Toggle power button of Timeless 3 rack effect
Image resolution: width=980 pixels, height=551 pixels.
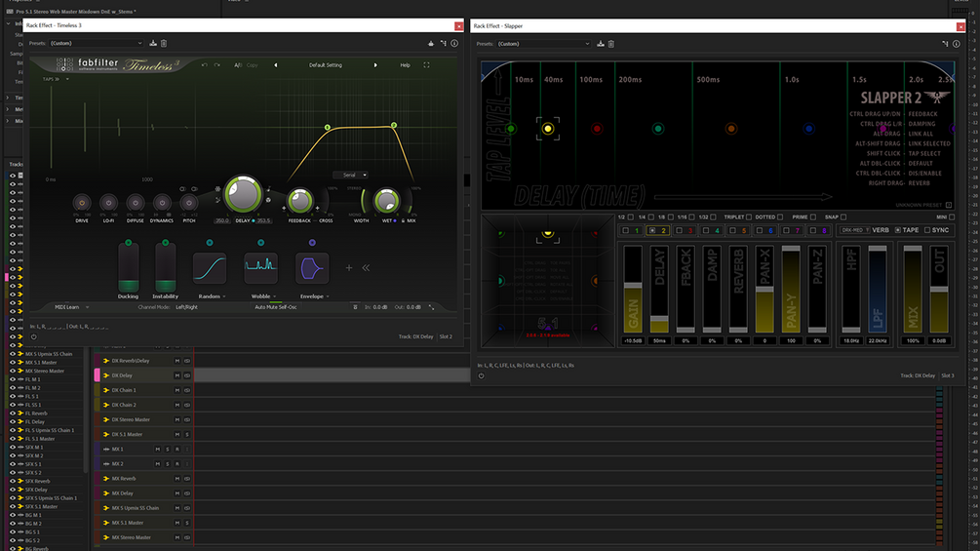[x=34, y=336]
